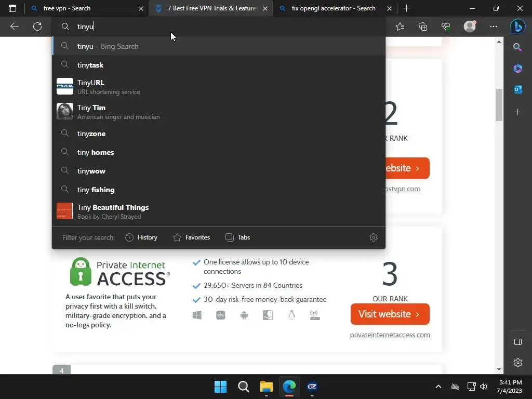Close the '7 Best Free VPN Trials' tab
532x399 pixels.
coord(265,8)
